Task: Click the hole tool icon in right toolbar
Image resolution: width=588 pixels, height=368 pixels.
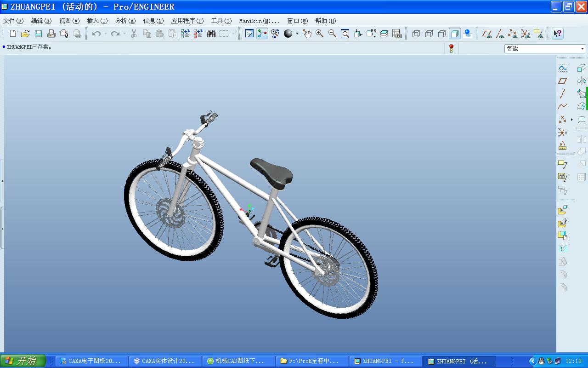Action: pos(562,249)
